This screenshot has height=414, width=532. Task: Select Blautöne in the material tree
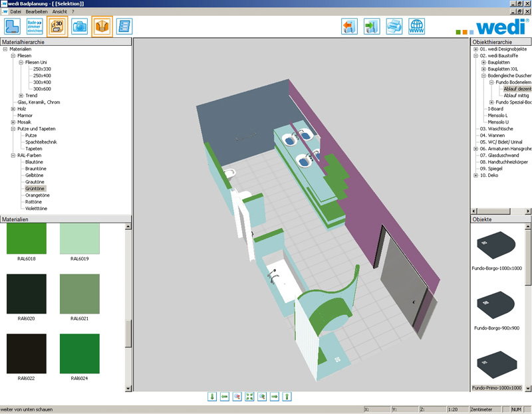click(x=35, y=162)
